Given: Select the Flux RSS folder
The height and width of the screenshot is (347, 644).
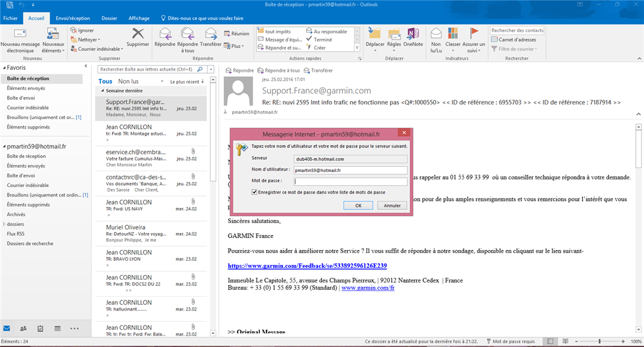Looking at the screenshot, I should coord(16,234).
